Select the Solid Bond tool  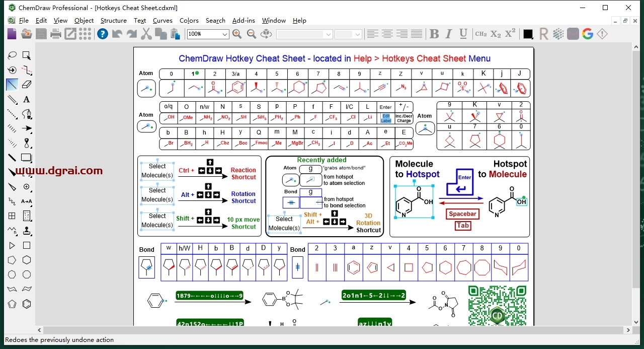tap(12, 85)
